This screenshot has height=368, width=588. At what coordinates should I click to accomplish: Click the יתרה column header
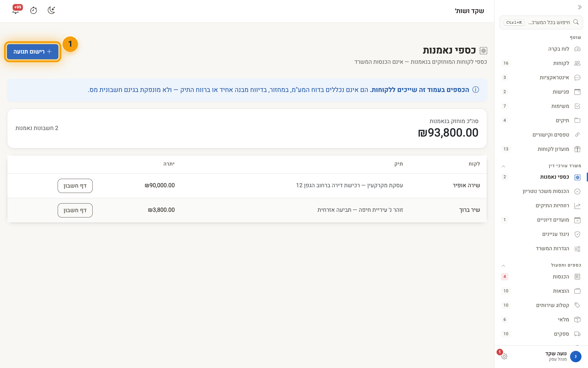[169, 164]
